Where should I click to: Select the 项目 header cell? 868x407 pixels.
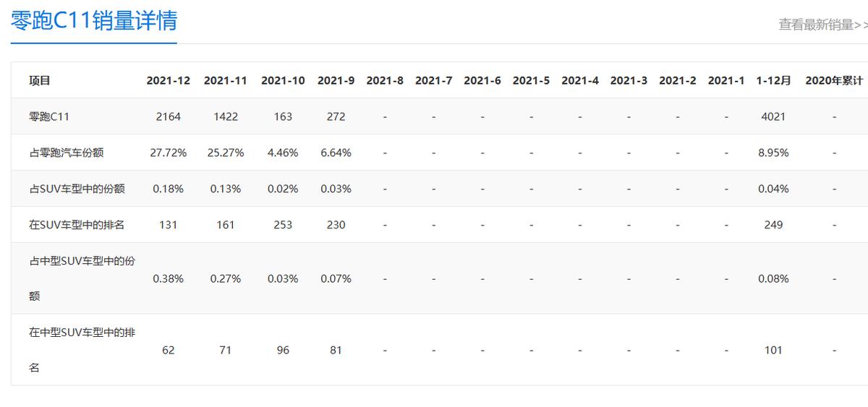(40, 80)
